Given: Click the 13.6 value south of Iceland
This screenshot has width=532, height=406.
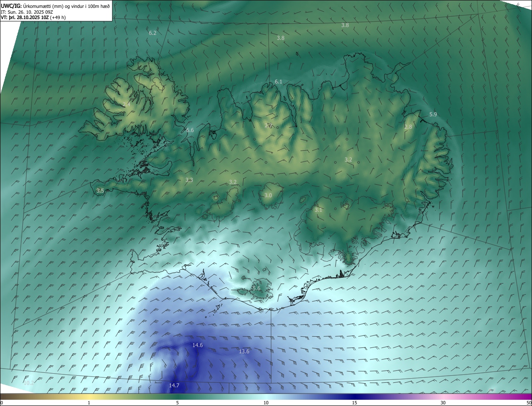Looking at the screenshot, I should pos(244,352).
